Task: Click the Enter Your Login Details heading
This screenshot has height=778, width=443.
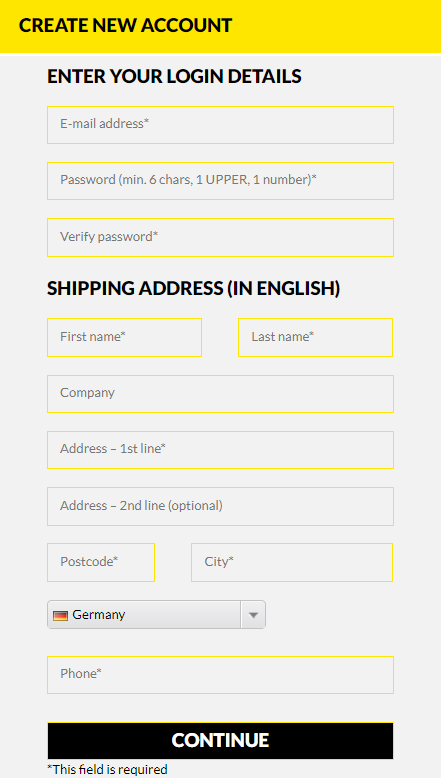Action: [x=174, y=76]
